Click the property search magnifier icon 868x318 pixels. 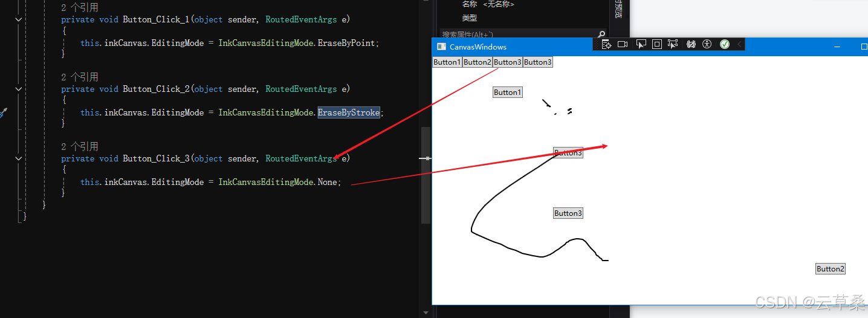click(601, 34)
